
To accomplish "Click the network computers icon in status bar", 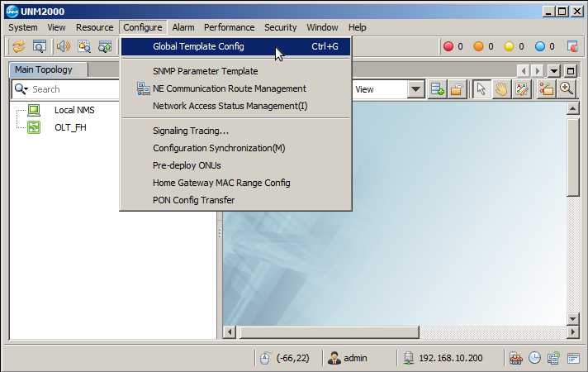I will click(x=553, y=359).
